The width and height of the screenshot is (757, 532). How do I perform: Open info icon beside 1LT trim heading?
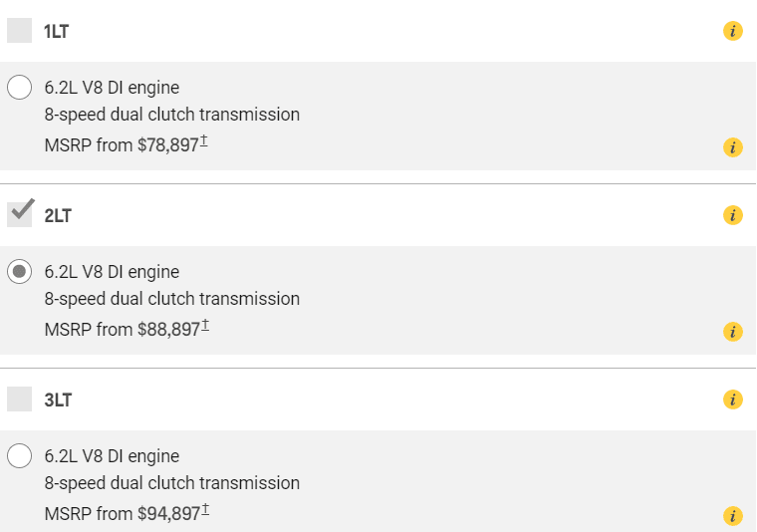733,31
